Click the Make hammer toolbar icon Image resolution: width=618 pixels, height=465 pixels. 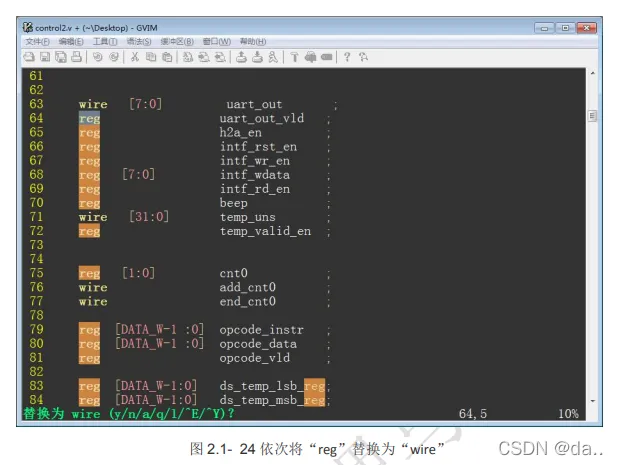[294, 57]
